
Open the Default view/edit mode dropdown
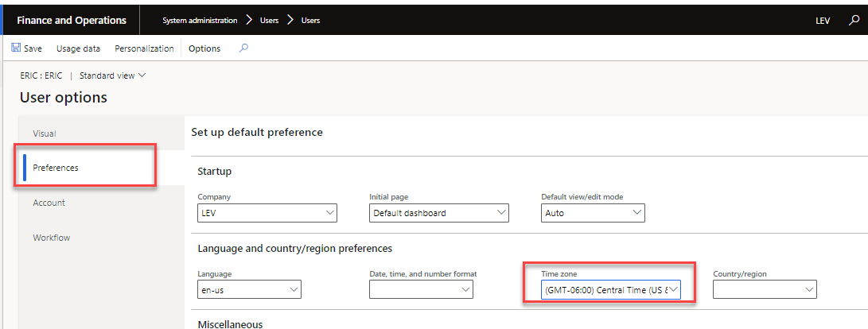(593, 212)
